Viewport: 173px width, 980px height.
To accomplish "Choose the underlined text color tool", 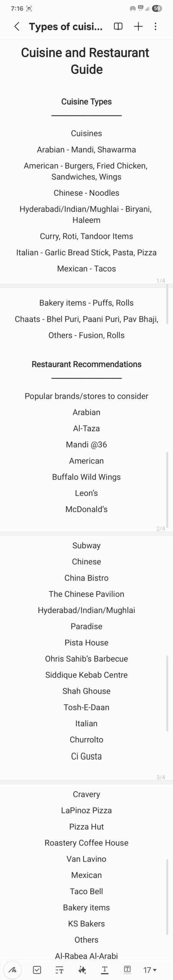I will tap(104, 970).
